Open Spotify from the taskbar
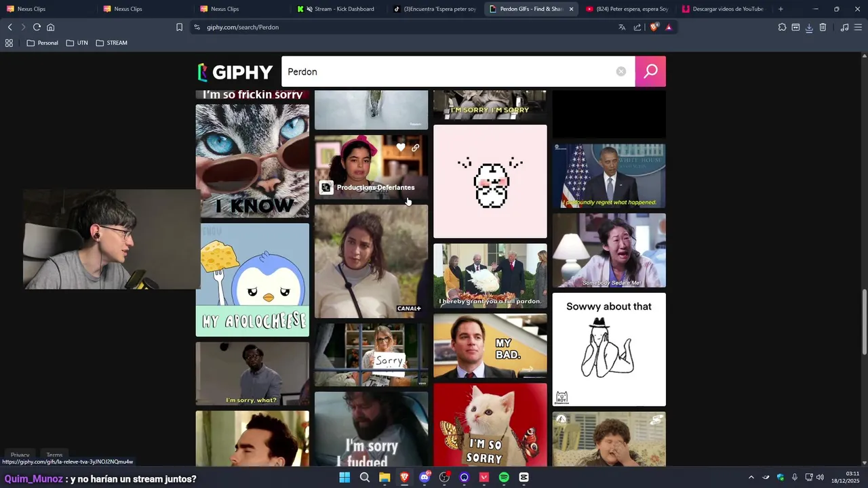 tap(504, 477)
